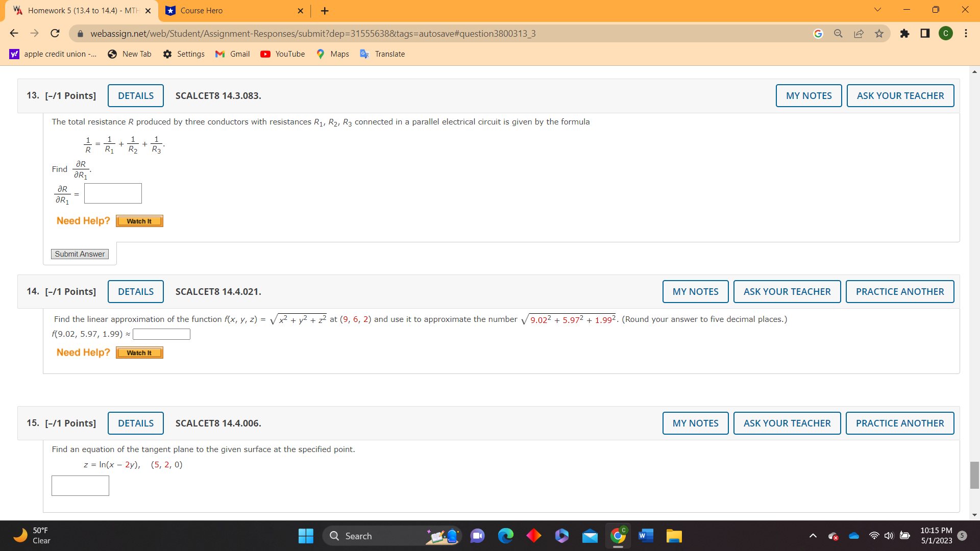980x551 pixels.
Task: Expand DETAILS for question 13
Action: [135, 96]
